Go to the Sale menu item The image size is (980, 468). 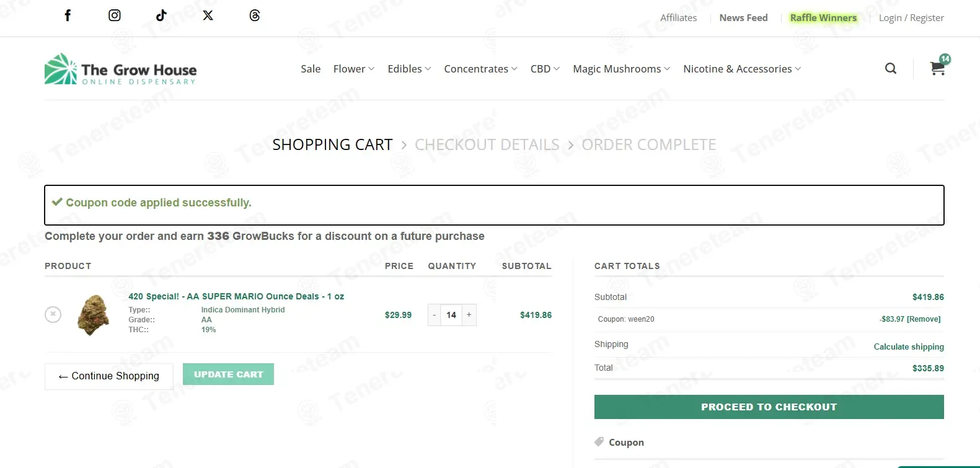pyautogui.click(x=311, y=69)
